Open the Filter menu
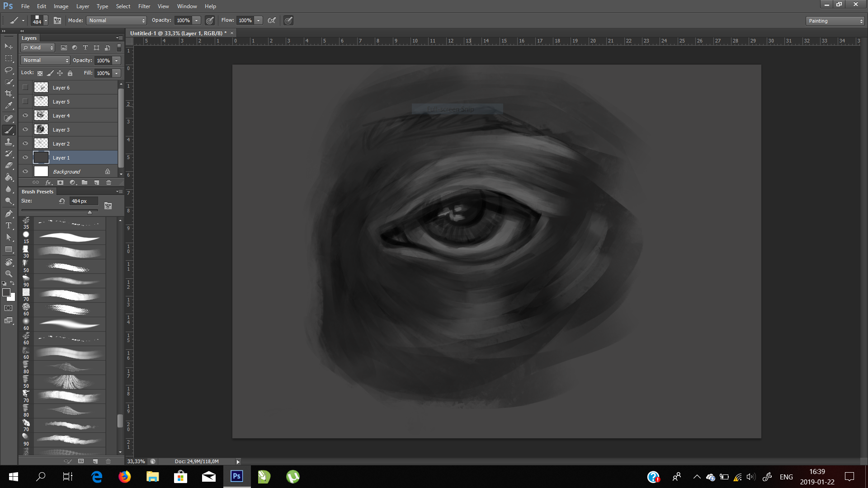 pos(144,6)
